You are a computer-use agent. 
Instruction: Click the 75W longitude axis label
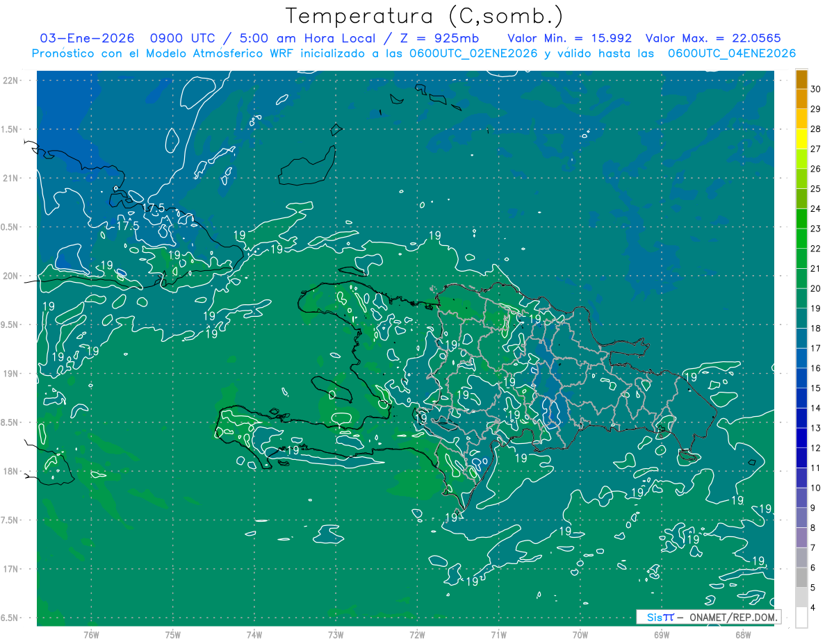click(x=172, y=634)
